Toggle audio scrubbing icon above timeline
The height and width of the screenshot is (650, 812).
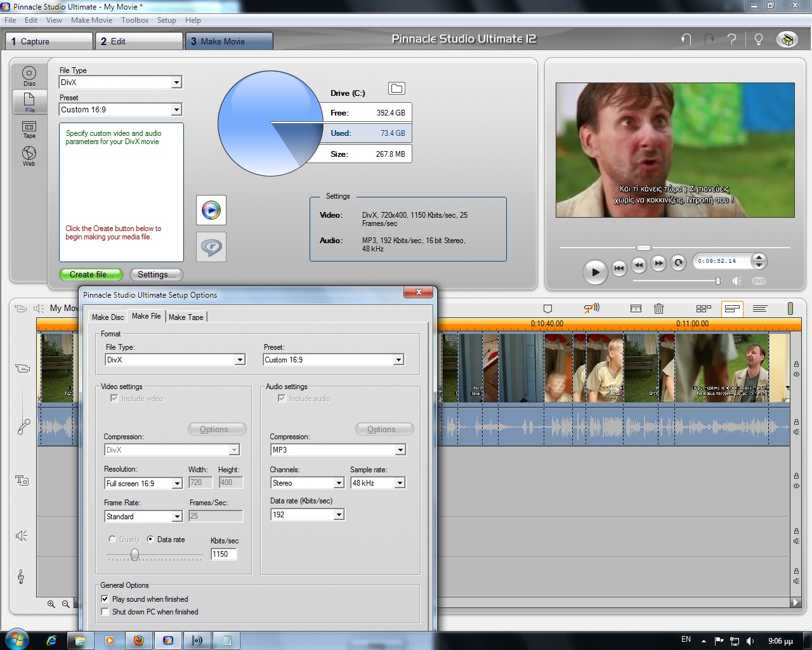(x=591, y=308)
